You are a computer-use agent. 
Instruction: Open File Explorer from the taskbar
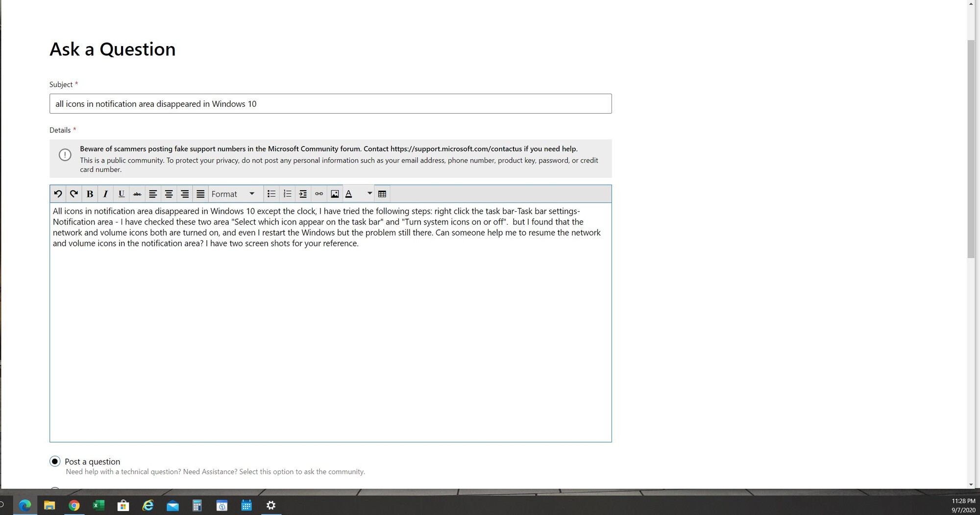click(49, 505)
